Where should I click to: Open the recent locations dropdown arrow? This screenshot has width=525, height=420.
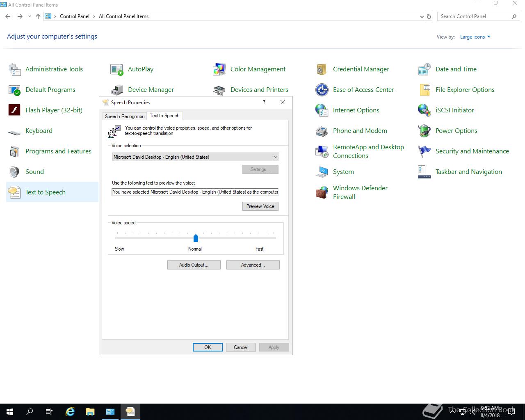(x=30, y=16)
